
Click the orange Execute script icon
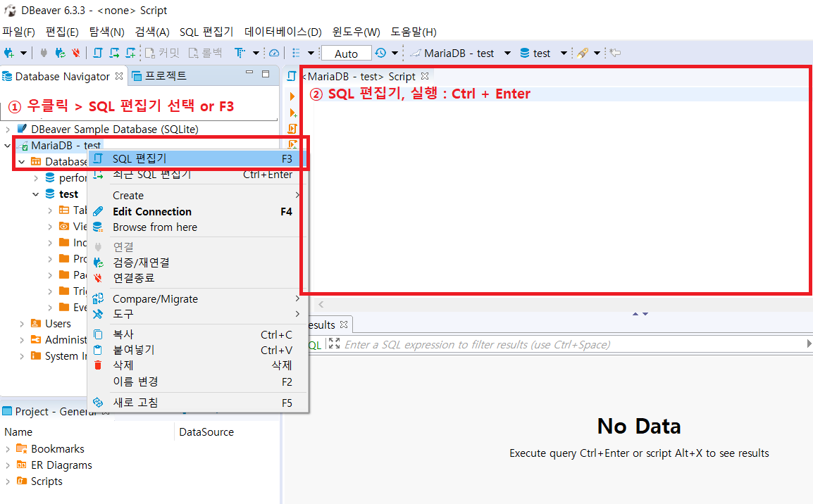[292, 128]
